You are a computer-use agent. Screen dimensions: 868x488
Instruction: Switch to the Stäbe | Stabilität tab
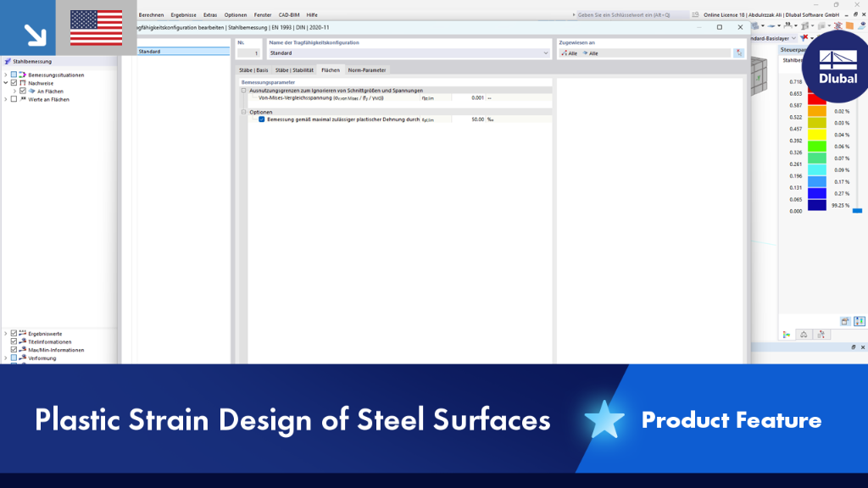(x=294, y=70)
